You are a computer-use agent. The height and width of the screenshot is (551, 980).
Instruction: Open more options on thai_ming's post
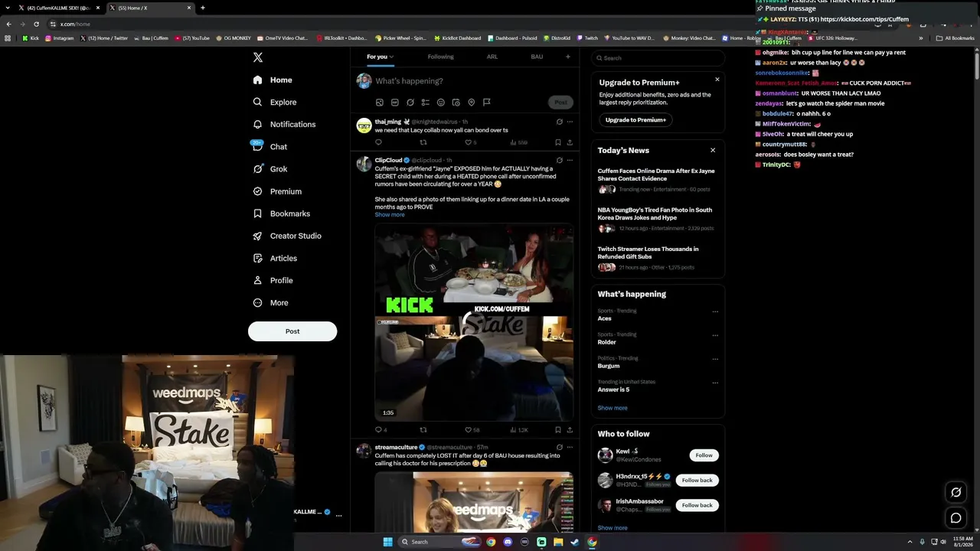tap(570, 122)
